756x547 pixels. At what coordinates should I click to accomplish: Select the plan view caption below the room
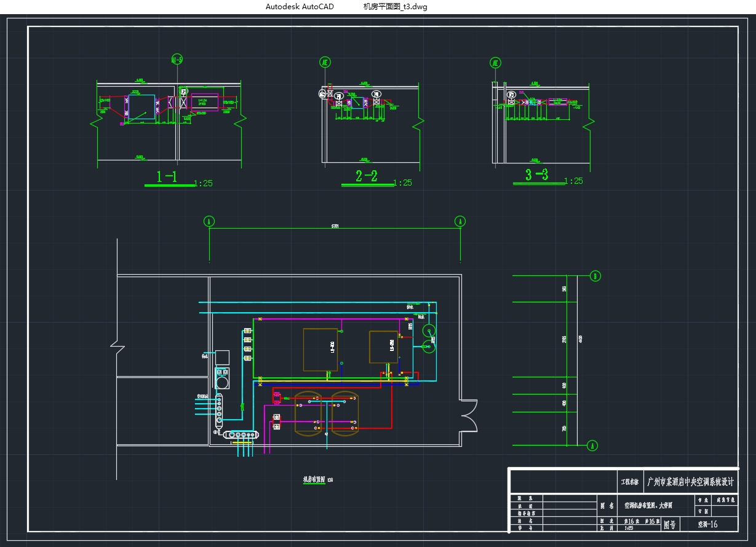[x=318, y=479]
